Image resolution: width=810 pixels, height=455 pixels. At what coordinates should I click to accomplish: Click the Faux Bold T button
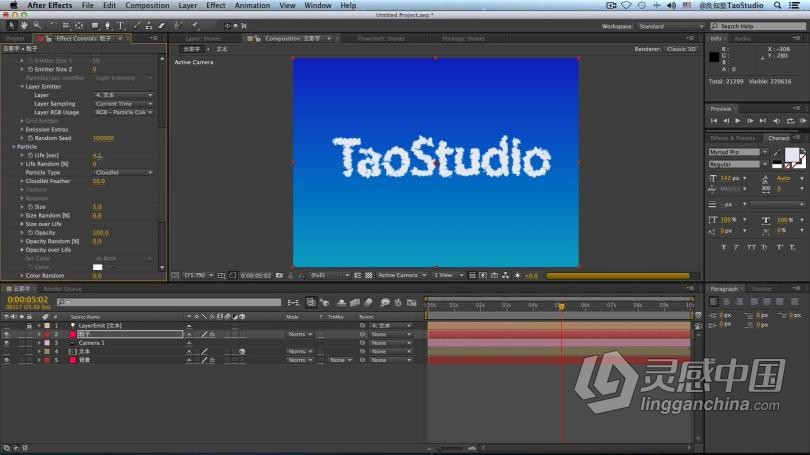[723, 247]
